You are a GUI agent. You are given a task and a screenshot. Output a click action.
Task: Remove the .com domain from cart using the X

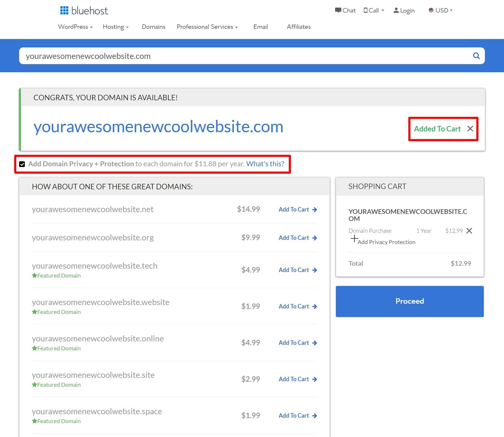click(x=470, y=231)
